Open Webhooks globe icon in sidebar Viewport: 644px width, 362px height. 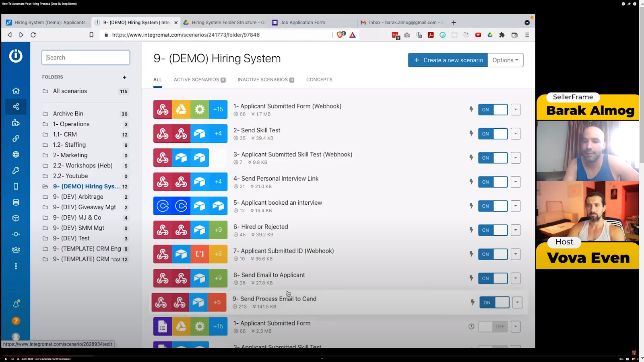pos(16,154)
